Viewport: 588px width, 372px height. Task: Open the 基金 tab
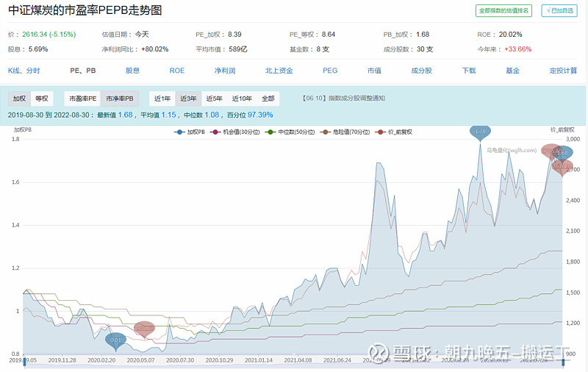pyautogui.click(x=512, y=71)
